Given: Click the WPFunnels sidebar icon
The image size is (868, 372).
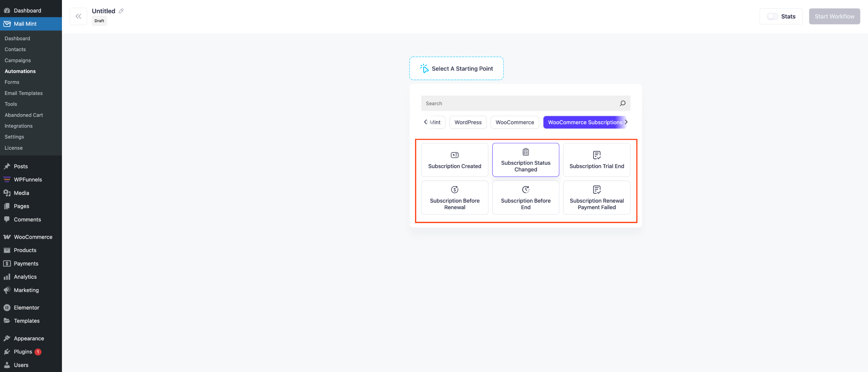Looking at the screenshot, I should [x=7, y=180].
